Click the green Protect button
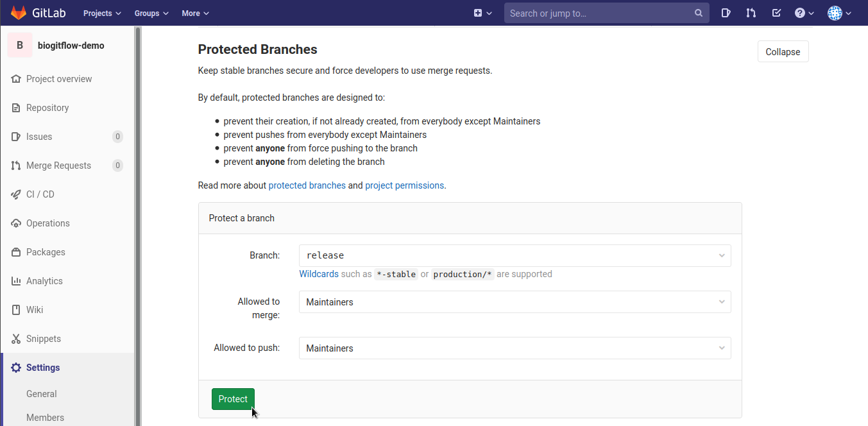The height and width of the screenshot is (426, 868). coord(233,399)
